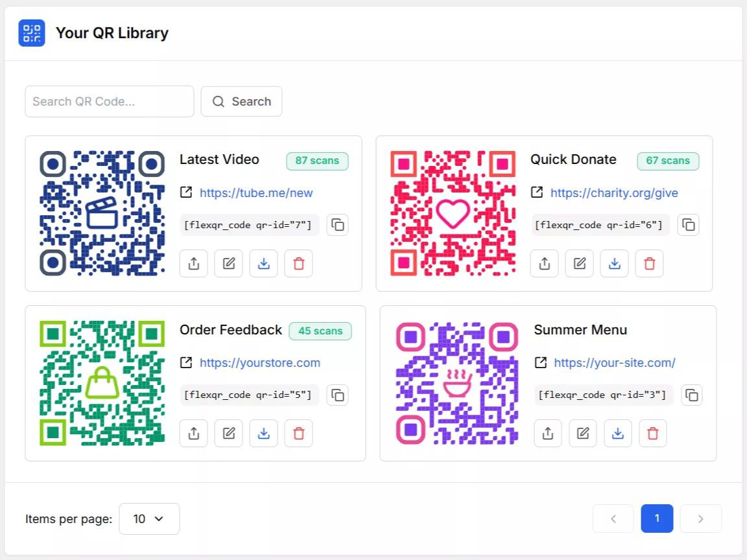The width and height of the screenshot is (747, 560).
Task: Select the [flexqr_code qr-id="5"] shortcode text
Action: [x=249, y=395]
